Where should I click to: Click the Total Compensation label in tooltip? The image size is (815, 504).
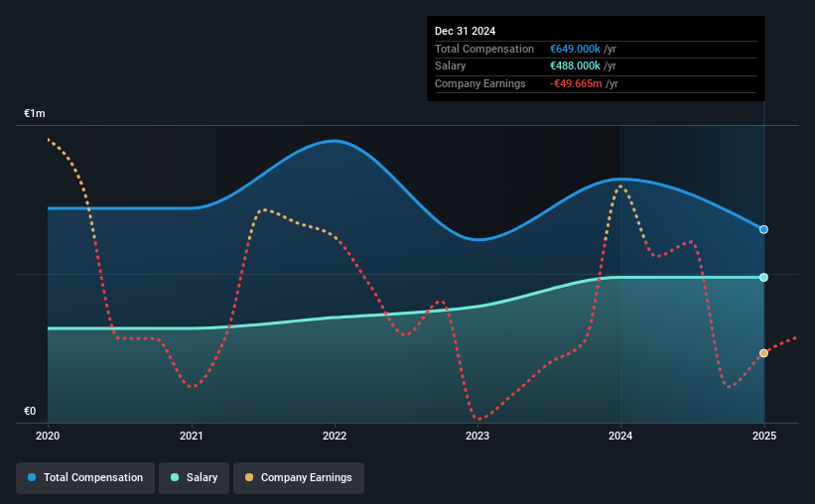point(484,49)
